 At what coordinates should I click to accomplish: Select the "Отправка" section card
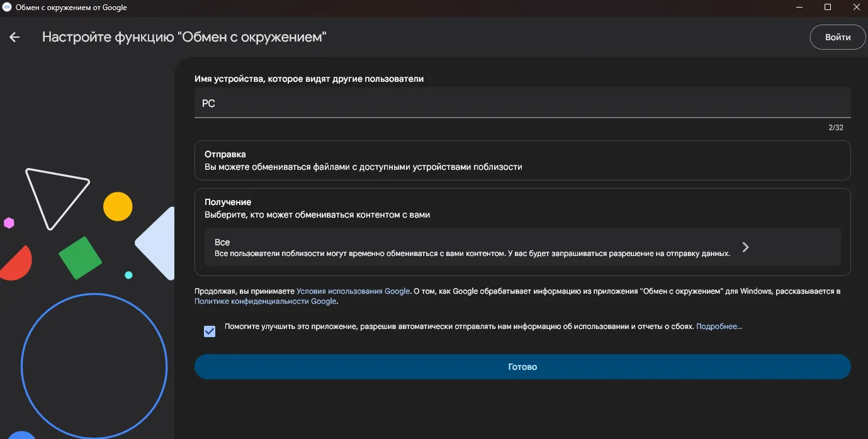click(522, 160)
